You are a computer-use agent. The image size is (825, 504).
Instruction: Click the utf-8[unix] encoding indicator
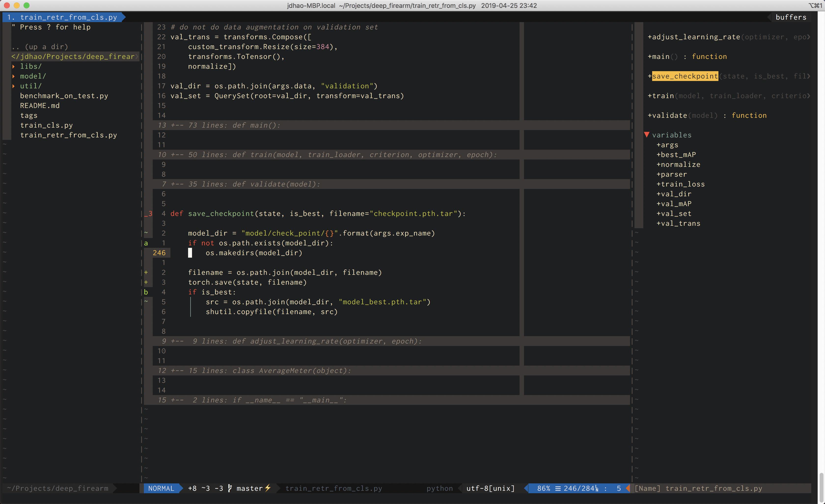[490, 488]
